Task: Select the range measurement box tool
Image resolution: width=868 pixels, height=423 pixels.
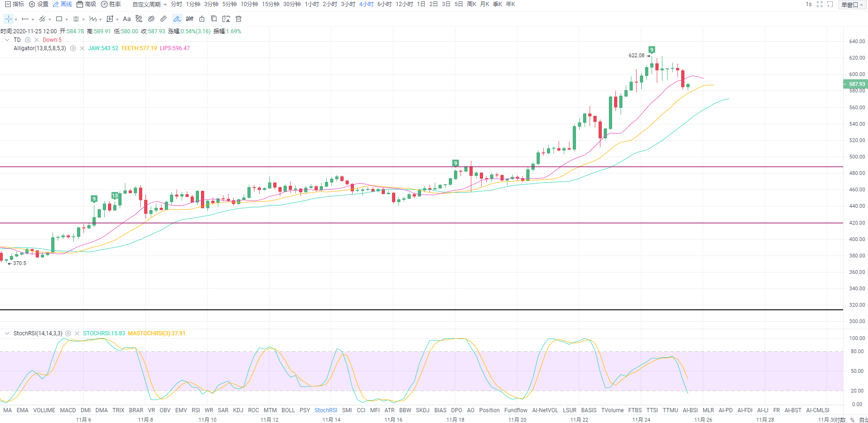Action: pos(110,19)
